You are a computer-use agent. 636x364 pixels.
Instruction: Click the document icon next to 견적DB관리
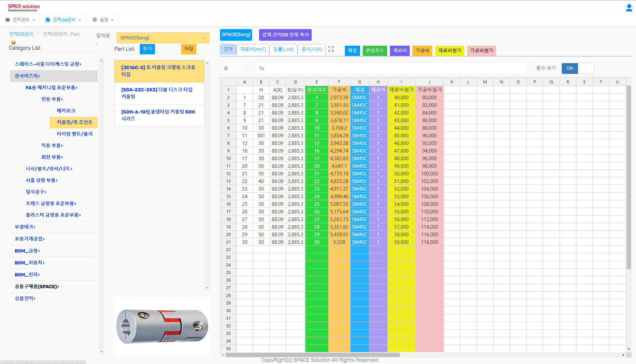coord(48,20)
